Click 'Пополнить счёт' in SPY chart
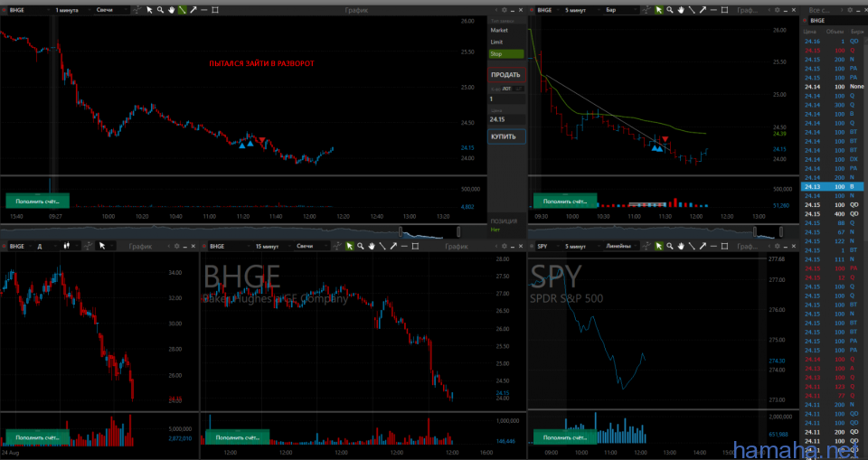The height and width of the screenshot is (460, 868). click(565, 437)
